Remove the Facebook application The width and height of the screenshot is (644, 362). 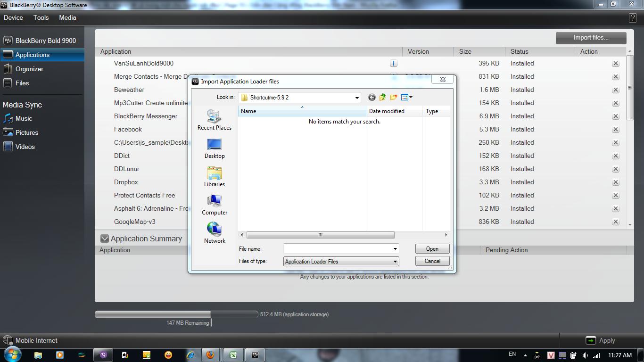[x=615, y=129]
